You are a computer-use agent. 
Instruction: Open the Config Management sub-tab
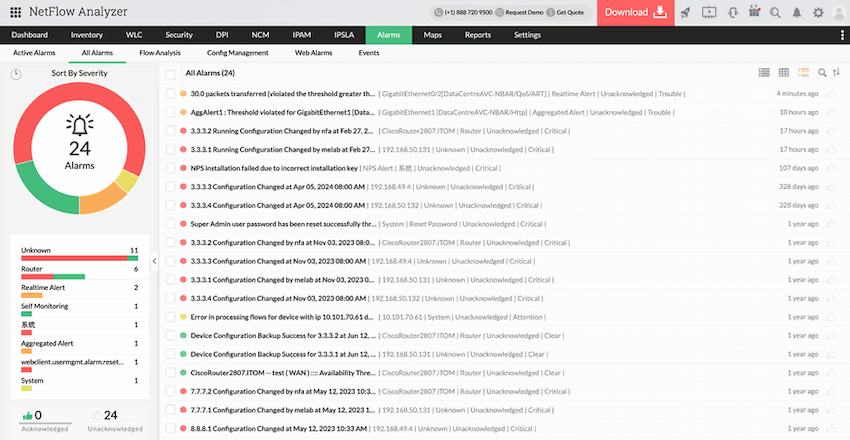click(237, 53)
